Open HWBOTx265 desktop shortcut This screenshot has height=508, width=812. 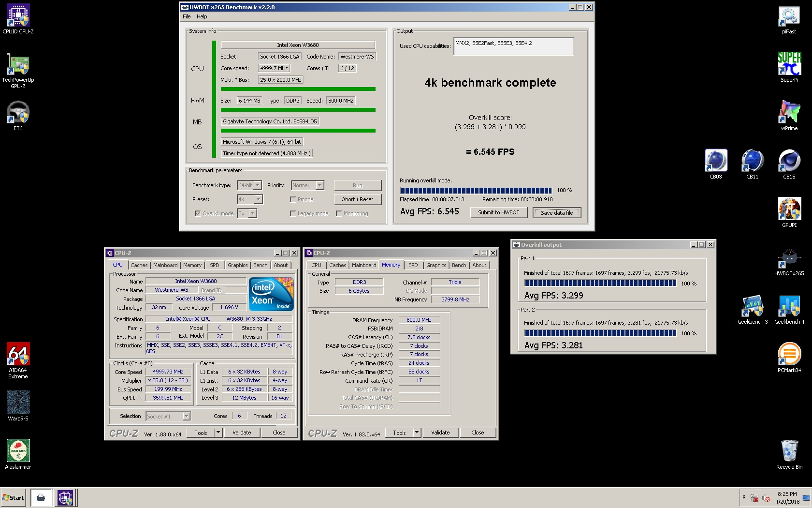(789, 261)
